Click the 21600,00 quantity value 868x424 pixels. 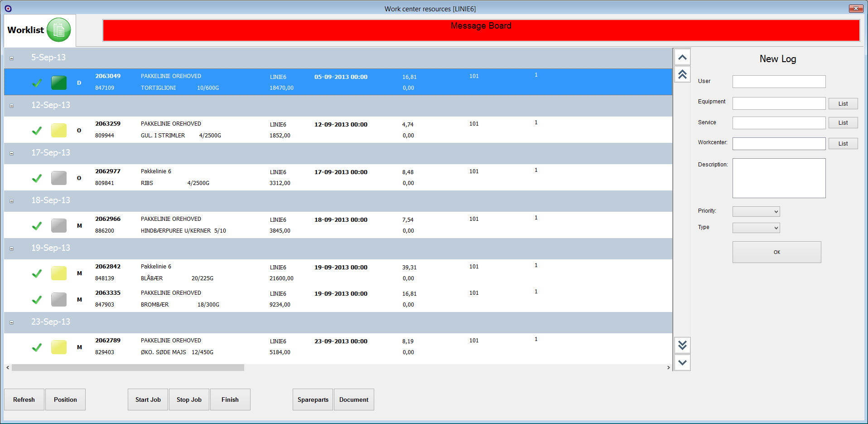pos(281,278)
